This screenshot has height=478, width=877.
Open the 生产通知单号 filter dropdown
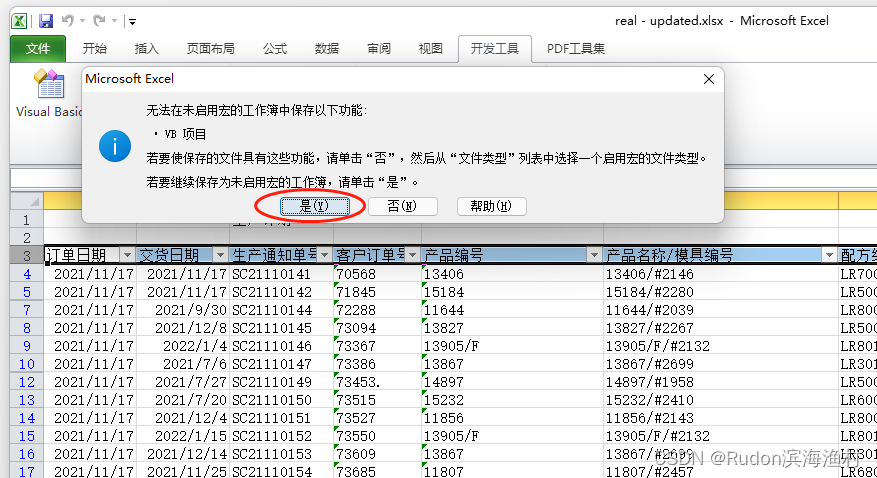coord(324,255)
